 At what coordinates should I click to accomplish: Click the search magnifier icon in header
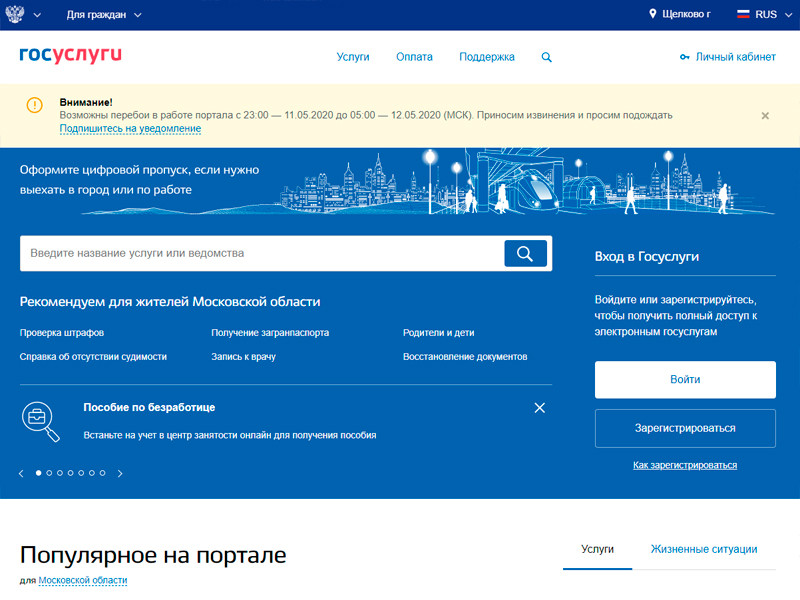(x=546, y=57)
